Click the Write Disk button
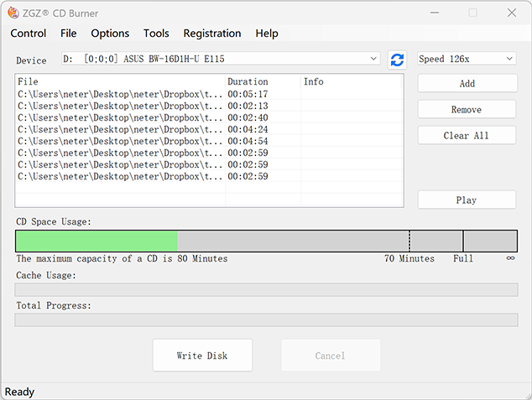This screenshot has width=532, height=400. point(202,356)
